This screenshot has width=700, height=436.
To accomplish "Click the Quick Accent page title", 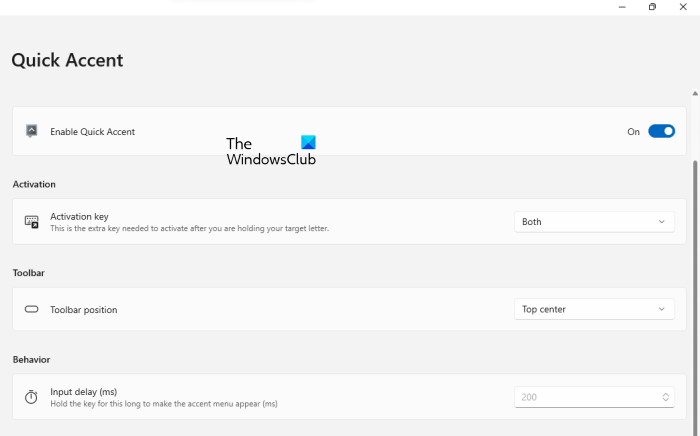I will click(67, 60).
